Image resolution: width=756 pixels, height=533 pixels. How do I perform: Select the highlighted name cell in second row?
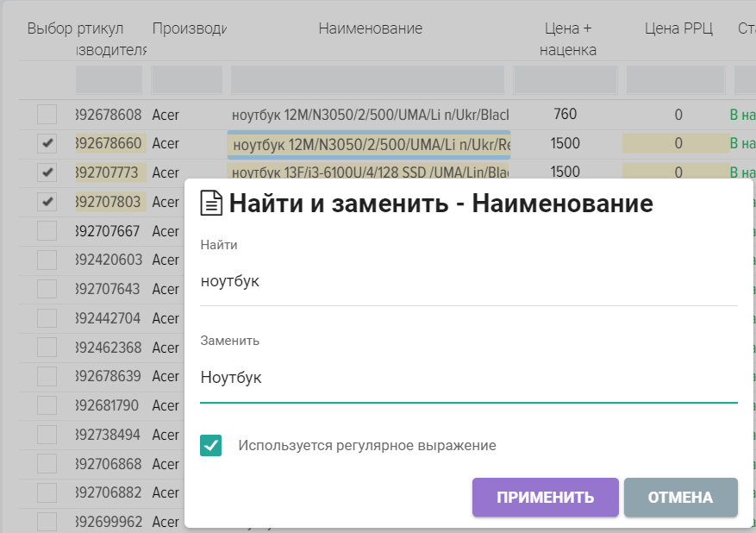pos(369,144)
